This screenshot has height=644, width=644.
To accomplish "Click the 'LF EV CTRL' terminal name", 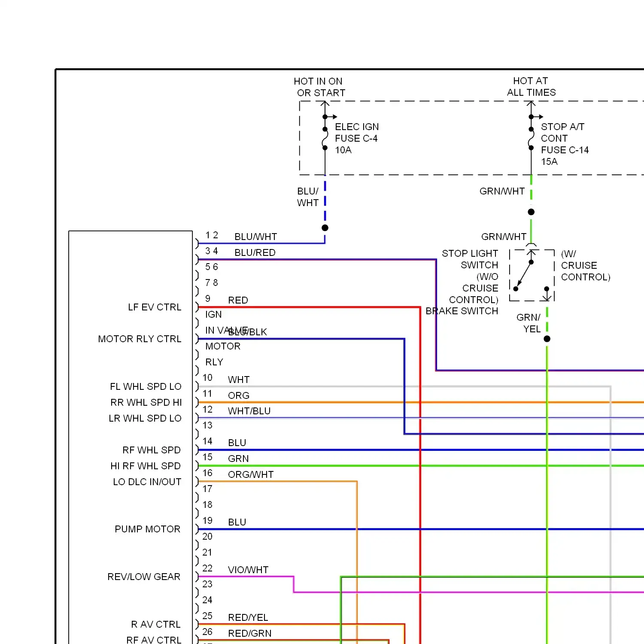I will (155, 307).
